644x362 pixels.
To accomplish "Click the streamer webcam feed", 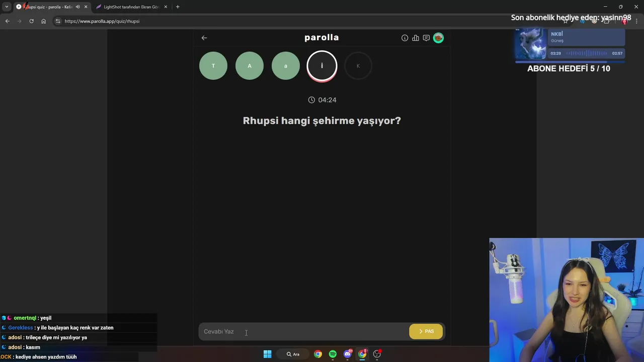I will (567, 300).
